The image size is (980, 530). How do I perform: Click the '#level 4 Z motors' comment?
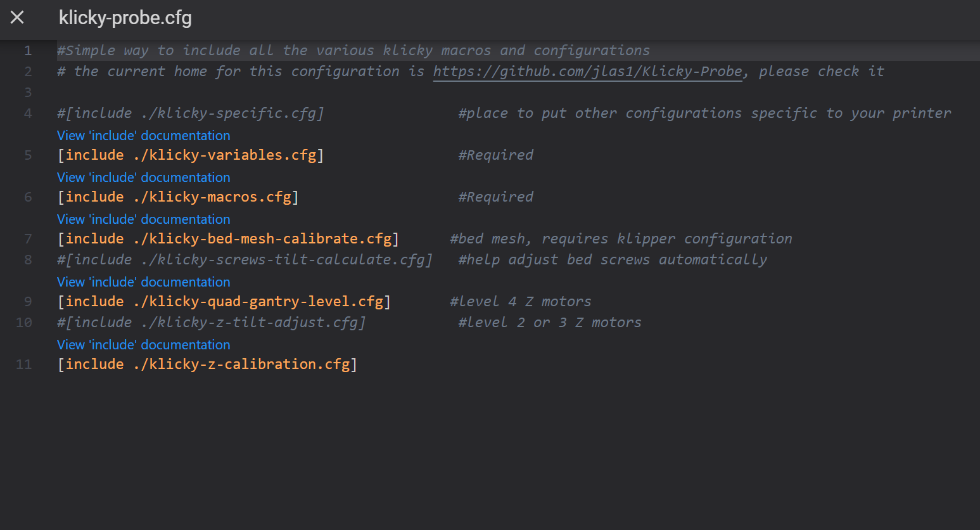pos(520,301)
